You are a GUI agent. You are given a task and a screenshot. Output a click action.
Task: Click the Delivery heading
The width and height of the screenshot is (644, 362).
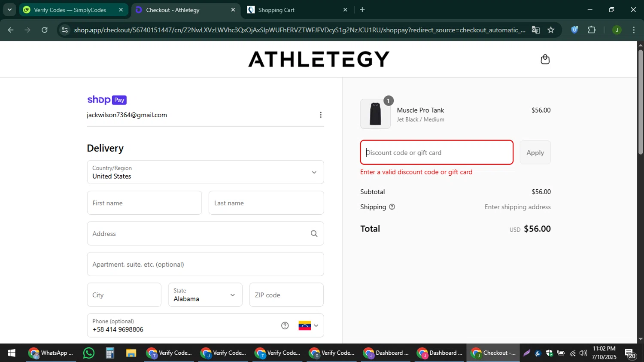point(105,148)
